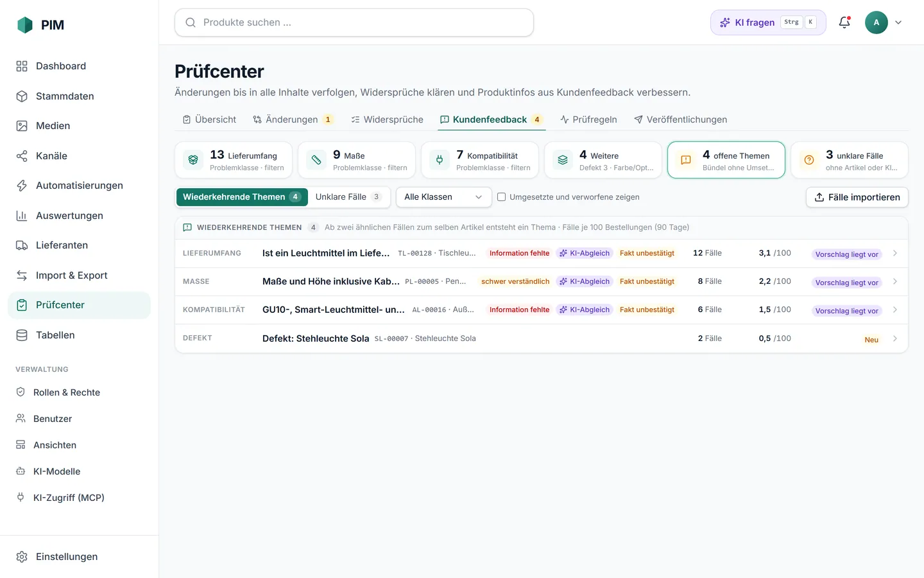Expand the 'Defekt: Stehleuchte Sola' row chevron

[895, 338]
